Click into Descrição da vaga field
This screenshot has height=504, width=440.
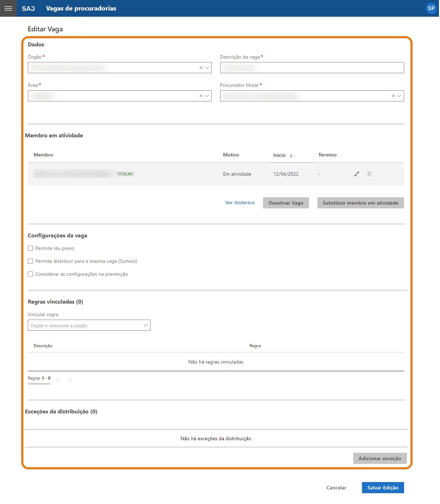tap(312, 68)
